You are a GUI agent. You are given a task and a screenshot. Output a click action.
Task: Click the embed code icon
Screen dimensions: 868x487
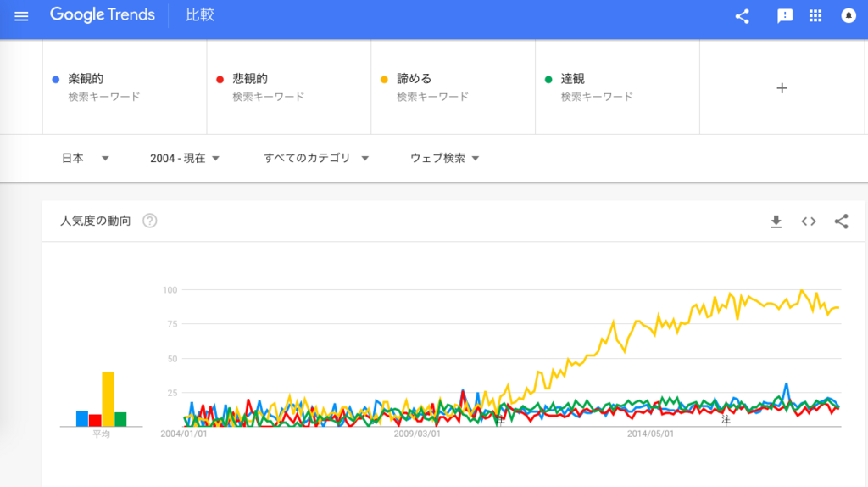click(809, 221)
